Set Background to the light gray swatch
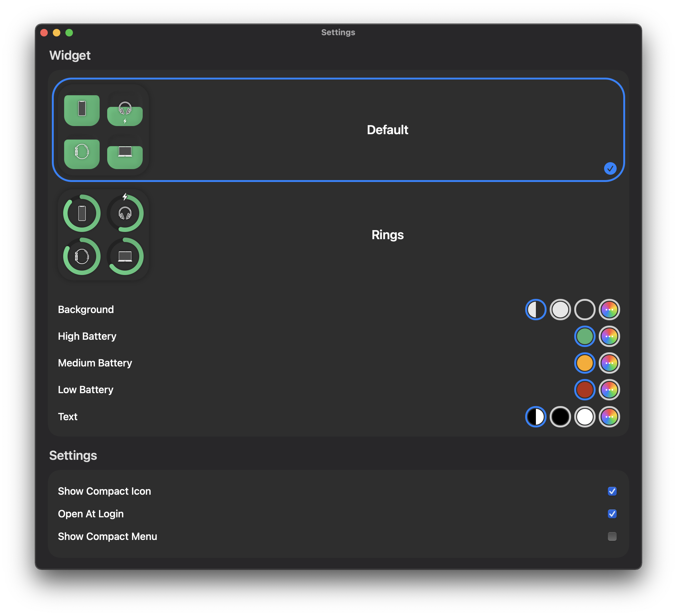The width and height of the screenshot is (677, 616). click(560, 309)
